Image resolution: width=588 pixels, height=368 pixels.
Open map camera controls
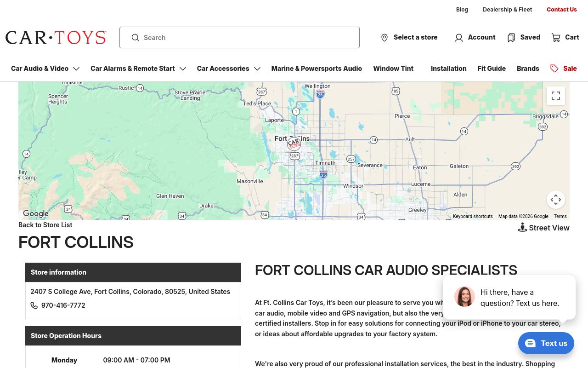pyautogui.click(x=556, y=200)
